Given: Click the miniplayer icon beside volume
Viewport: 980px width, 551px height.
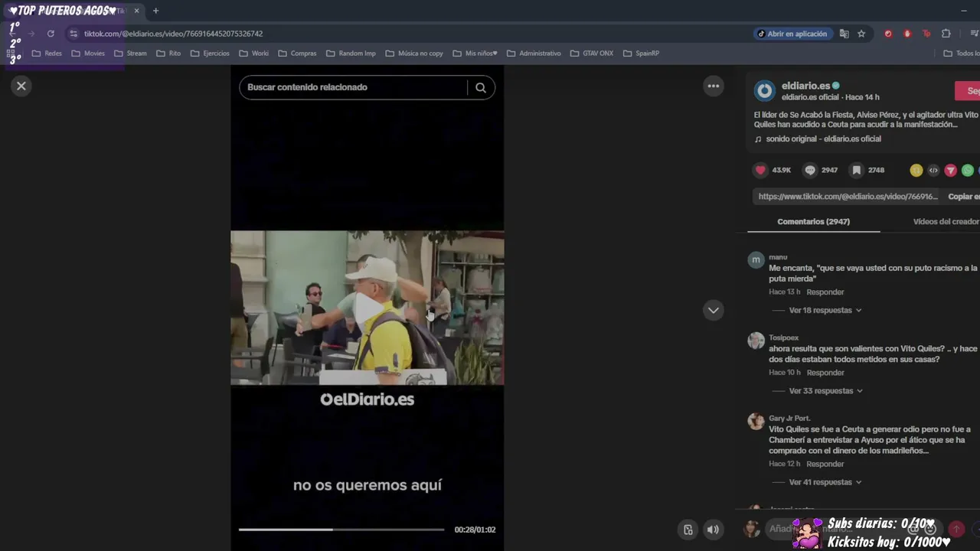Looking at the screenshot, I should (688, 530).
